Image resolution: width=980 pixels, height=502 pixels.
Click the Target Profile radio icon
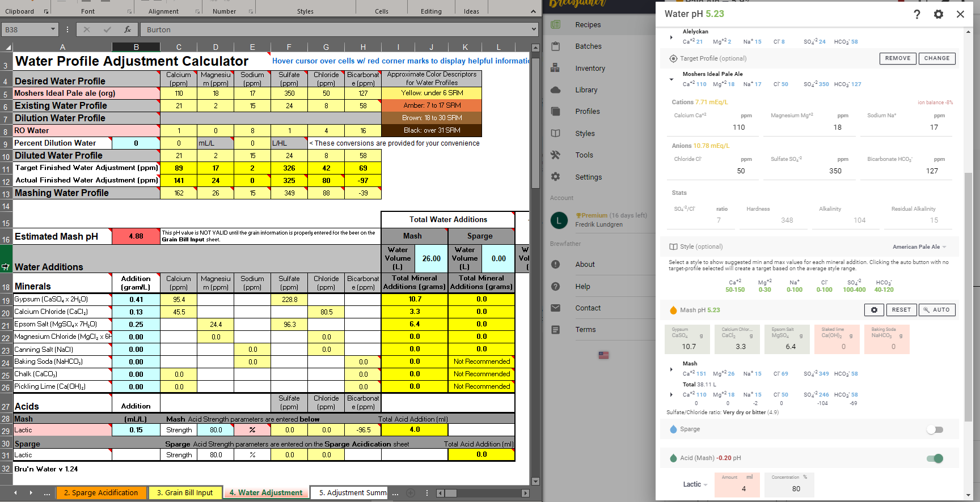(x=673, y=58)
